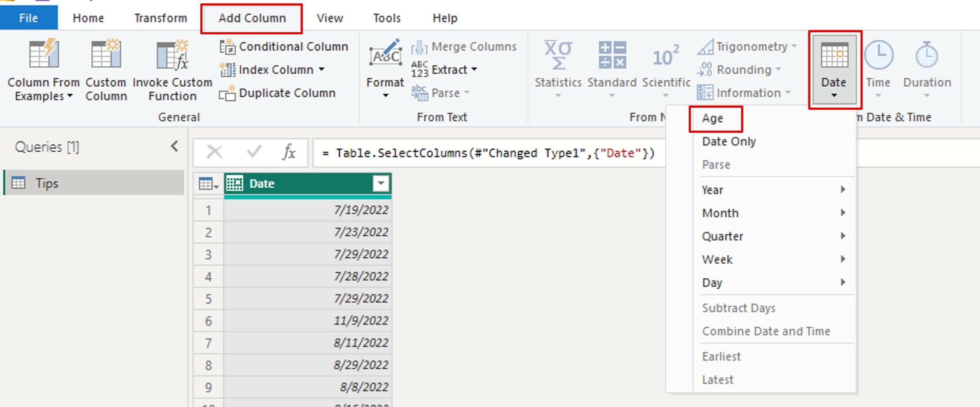Choose Earliest from Date menu
This screenshot has height=407, width=980.
(722, 357)
